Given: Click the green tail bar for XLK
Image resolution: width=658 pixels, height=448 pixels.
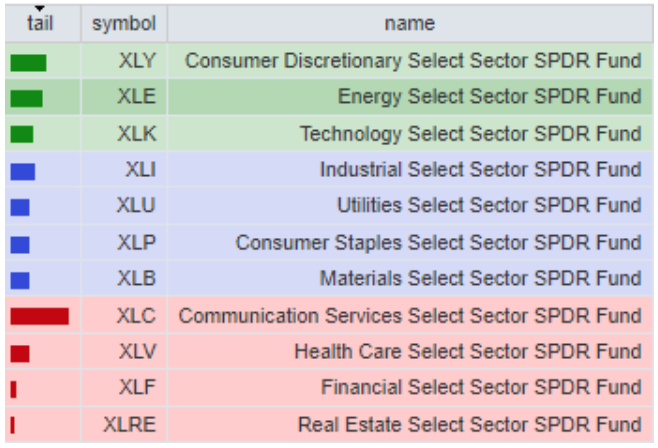Looking at the screenshot, I should coord(22,134).
